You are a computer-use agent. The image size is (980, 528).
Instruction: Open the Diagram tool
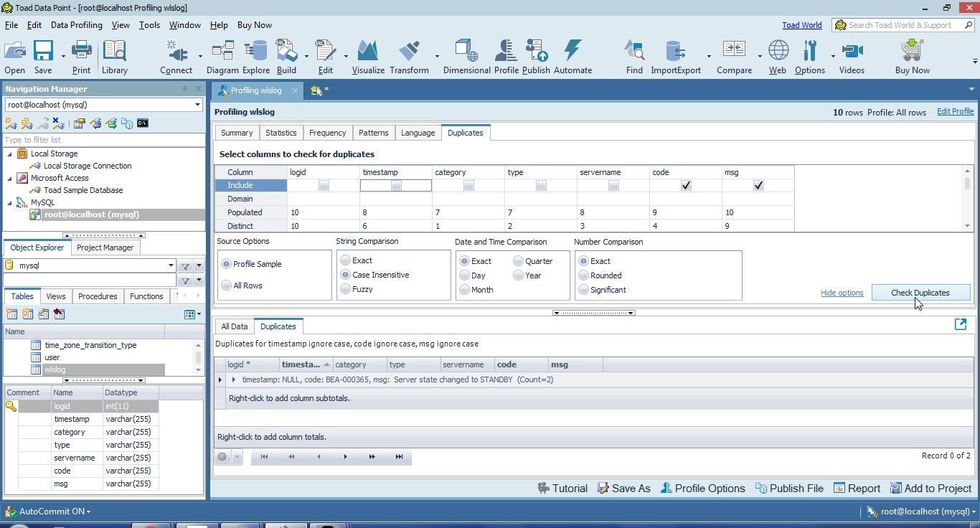coord(222,57)
